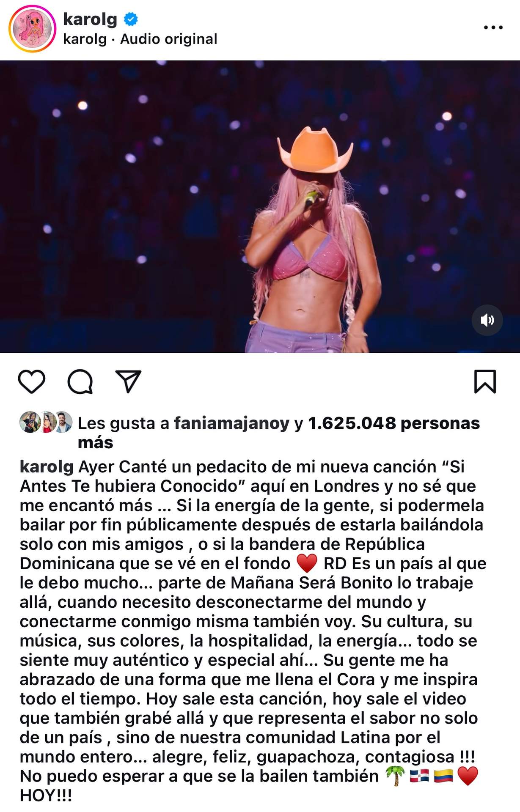Tap the palm tree emoji in caption
The width and height of the screenshot is (520, 812).
point(396,776)
